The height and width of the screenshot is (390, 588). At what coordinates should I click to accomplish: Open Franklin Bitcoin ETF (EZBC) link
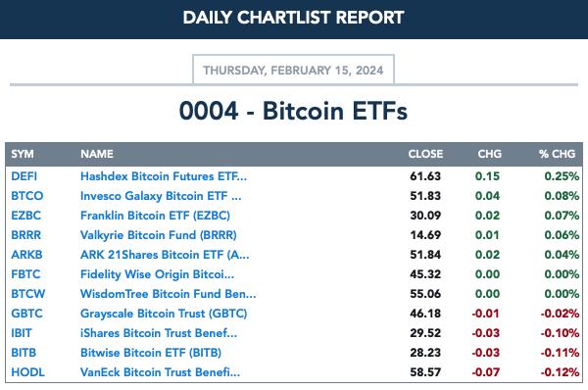(155, 216)
